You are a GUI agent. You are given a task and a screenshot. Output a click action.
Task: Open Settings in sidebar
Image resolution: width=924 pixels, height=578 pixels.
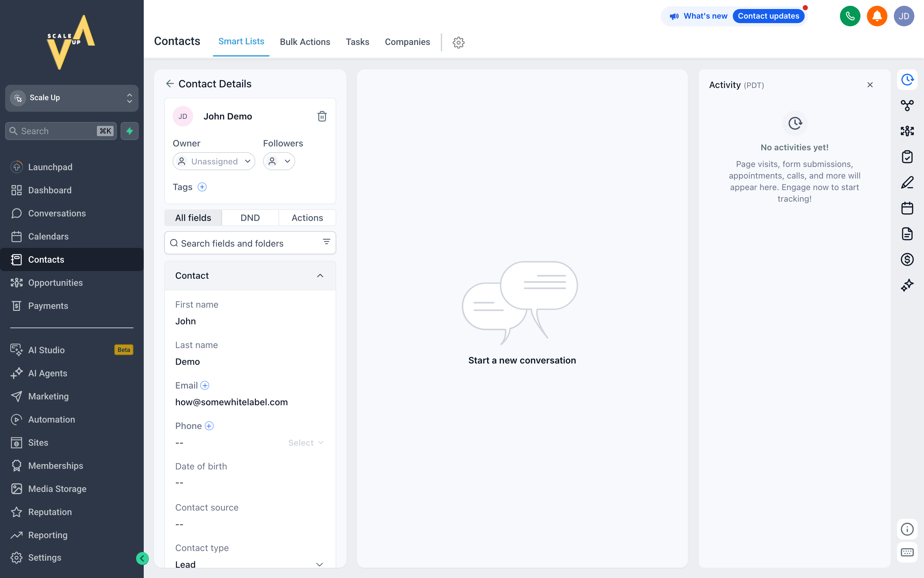[x=72, y=558]
